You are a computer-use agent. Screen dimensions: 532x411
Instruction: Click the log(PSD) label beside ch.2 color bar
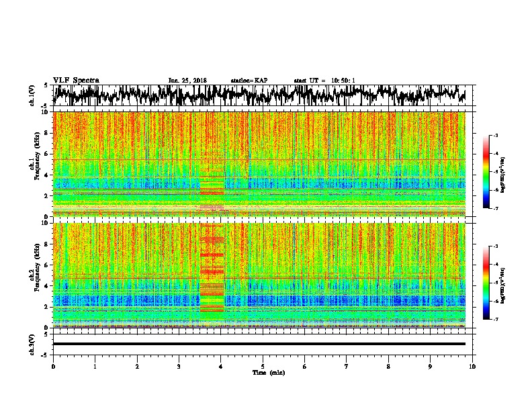(503, 285)
